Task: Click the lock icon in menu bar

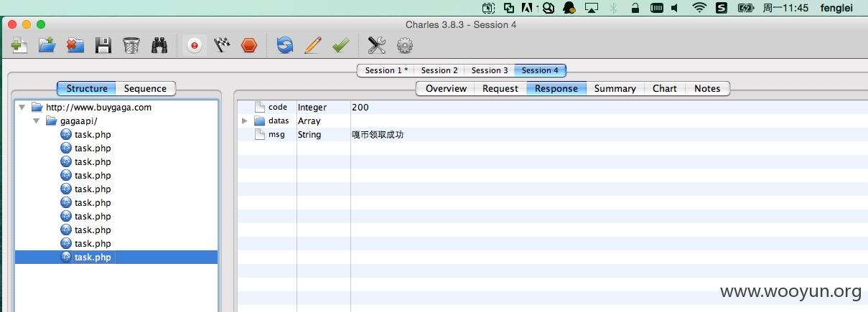Action: pyautogui.click(x=635, y=8)
